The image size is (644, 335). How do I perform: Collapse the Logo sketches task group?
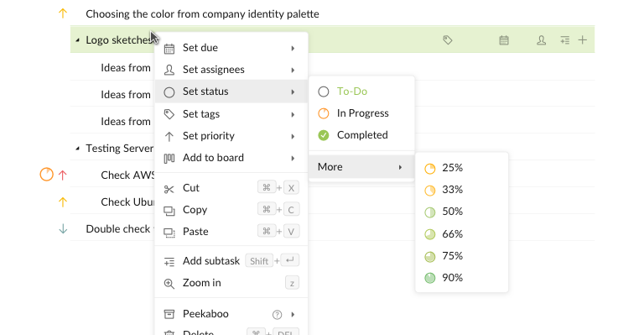[x=77, y=40]
